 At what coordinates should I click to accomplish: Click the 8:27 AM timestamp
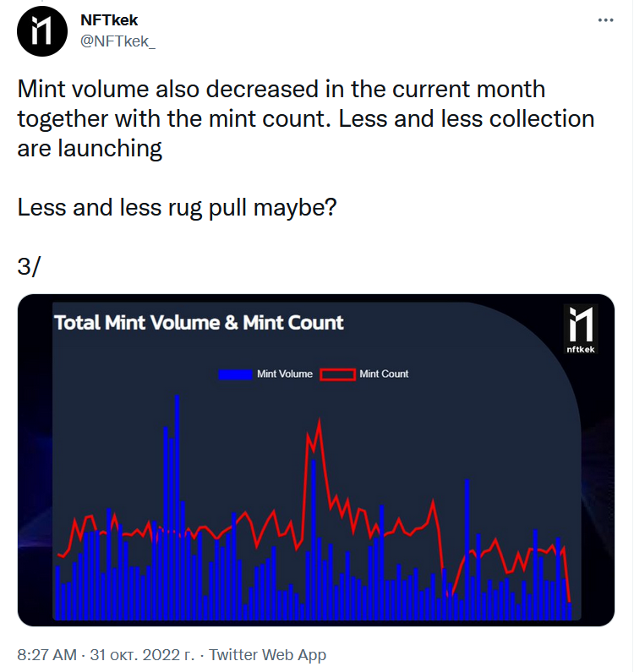pyautogui.click(x=46, y=654)
